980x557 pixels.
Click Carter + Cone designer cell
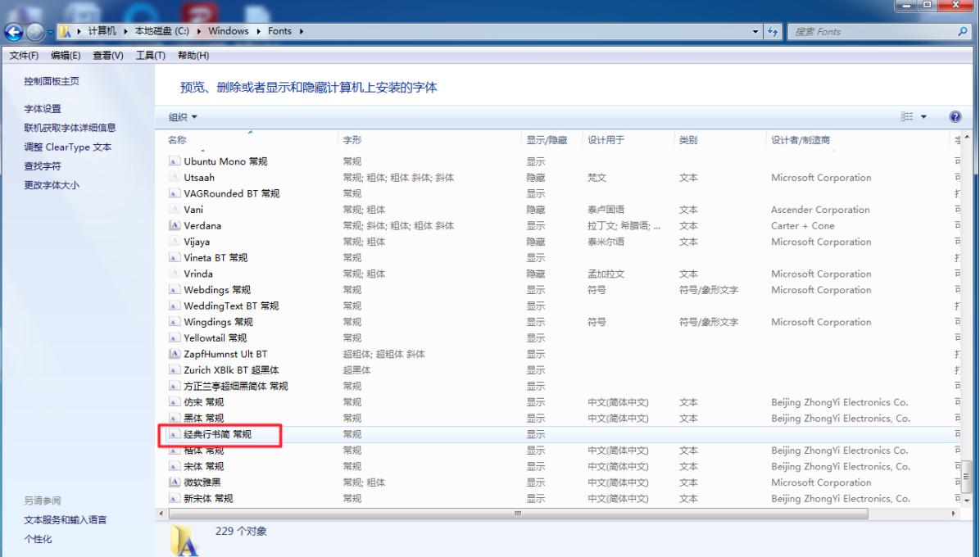tap(802, 225)
